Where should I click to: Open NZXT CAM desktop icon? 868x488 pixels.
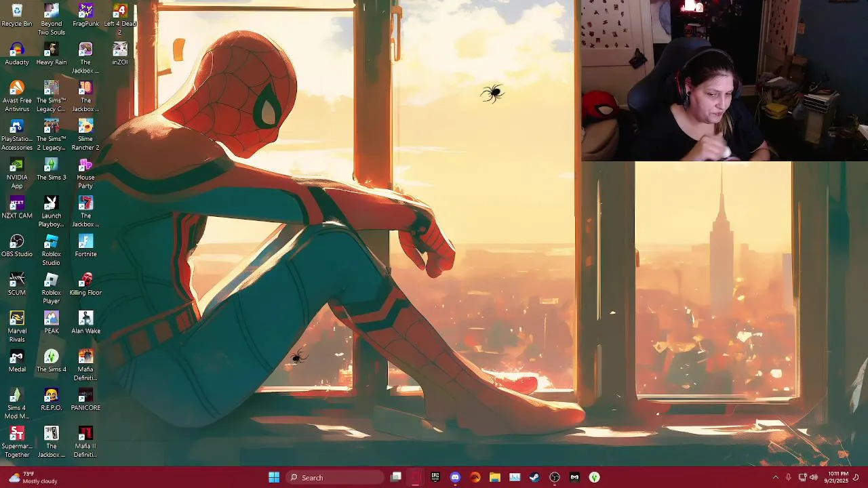17,207
